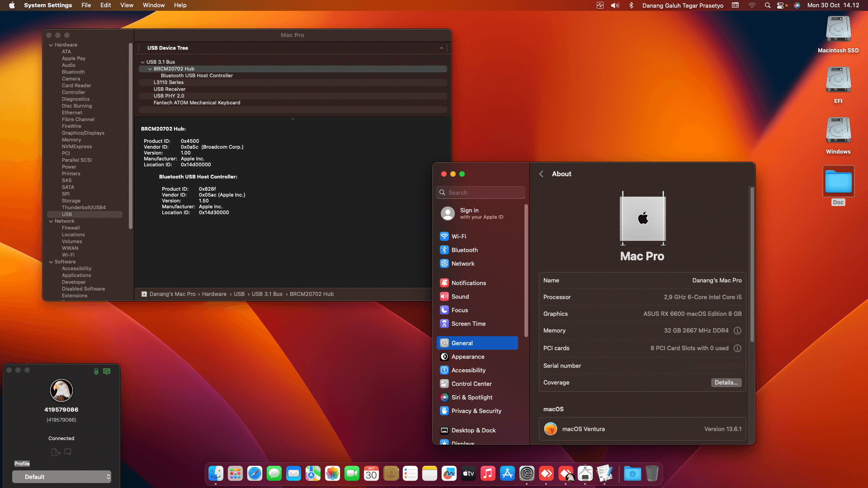Go to Sound settings

coord(477,296)
